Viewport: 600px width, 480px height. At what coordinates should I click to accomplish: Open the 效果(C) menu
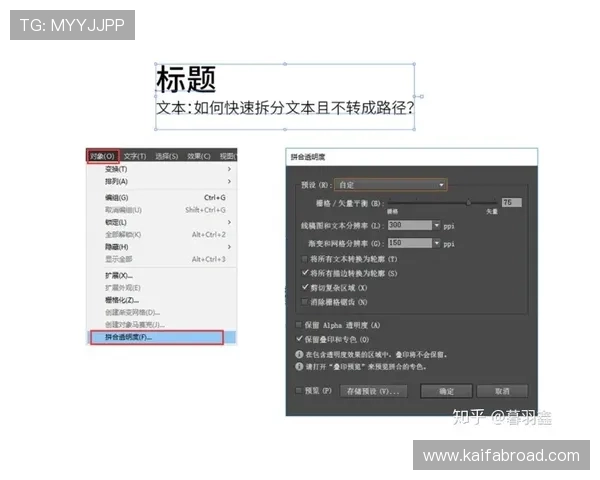point(199,156)
